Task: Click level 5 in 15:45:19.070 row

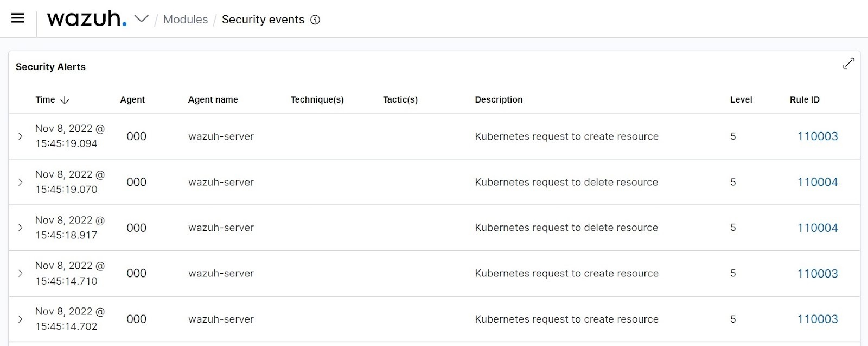Action: click(733, 182)
